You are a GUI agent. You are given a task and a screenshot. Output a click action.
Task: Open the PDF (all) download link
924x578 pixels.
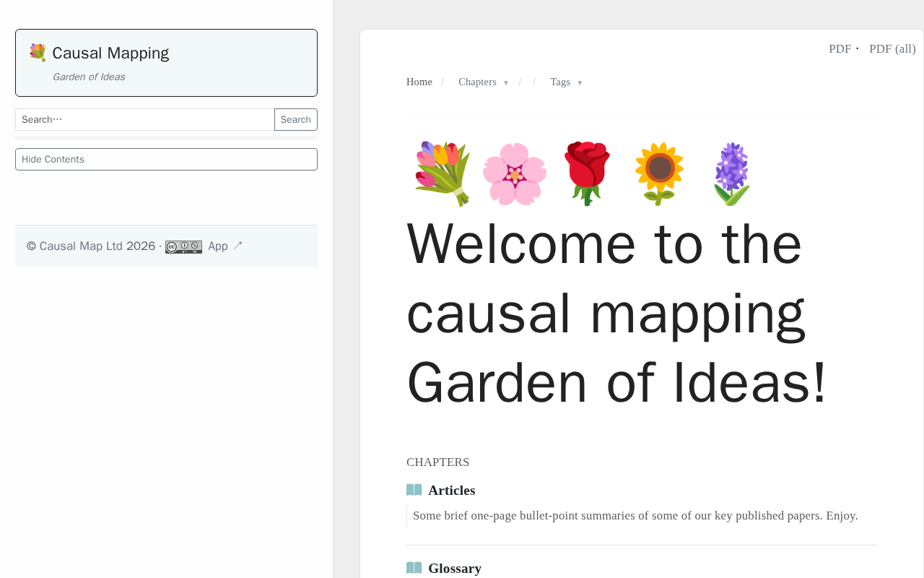892,49
